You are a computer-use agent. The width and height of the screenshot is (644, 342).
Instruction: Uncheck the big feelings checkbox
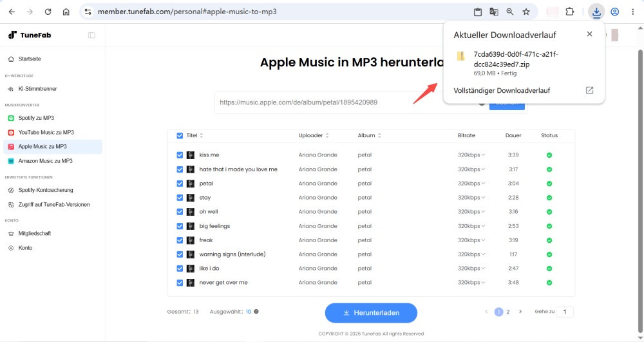pyautogui.click(x=180, y=226)
